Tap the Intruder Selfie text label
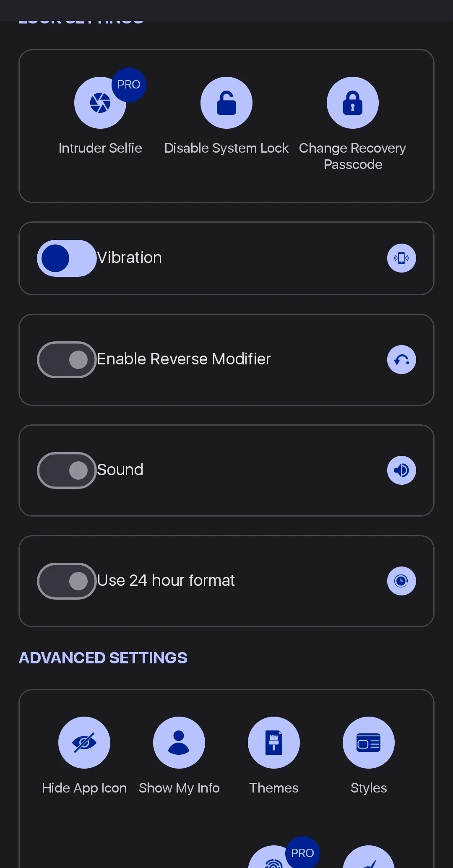This screenshot has height=868, width=453. click(x=100, y=148)
